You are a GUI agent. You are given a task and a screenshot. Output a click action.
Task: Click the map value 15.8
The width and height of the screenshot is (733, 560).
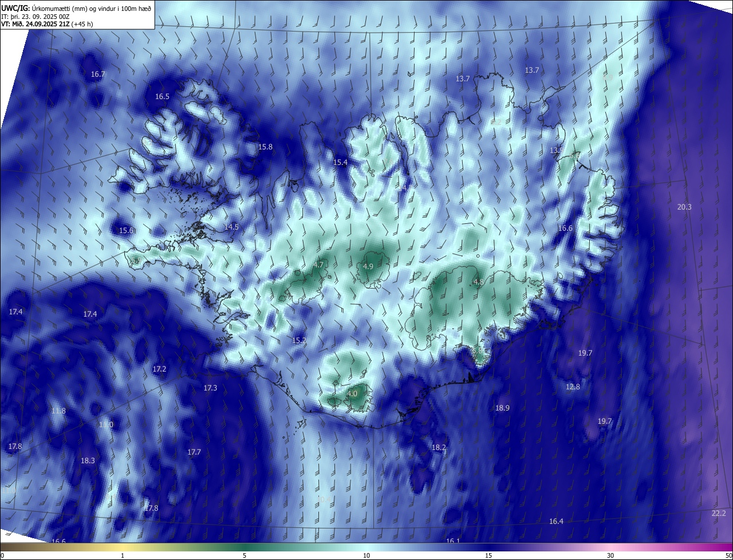point(265,147)
